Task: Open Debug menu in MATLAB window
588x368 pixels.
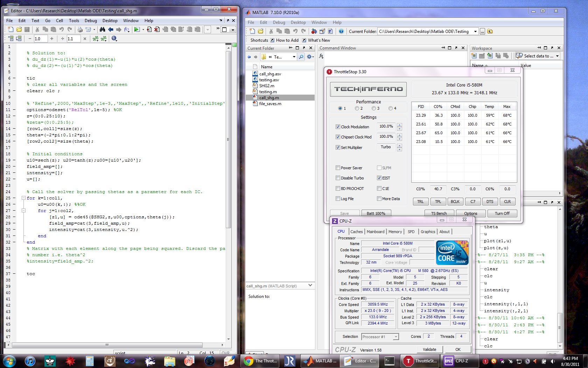Action: point(279,22)
